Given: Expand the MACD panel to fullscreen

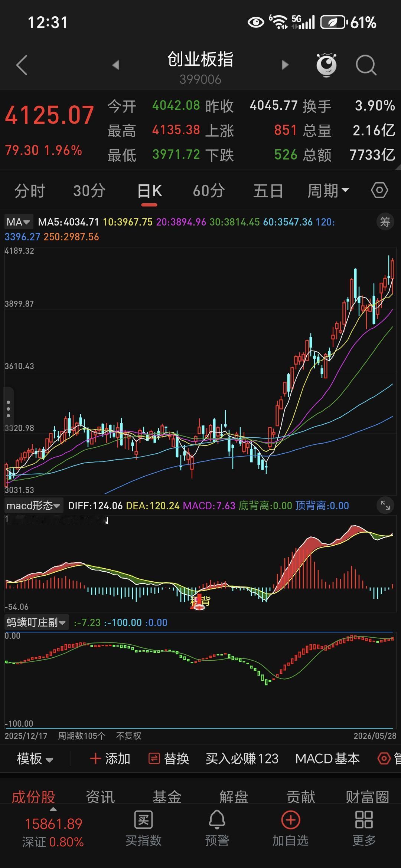Looking at the screenshot, I should click(x=385, y=505).
